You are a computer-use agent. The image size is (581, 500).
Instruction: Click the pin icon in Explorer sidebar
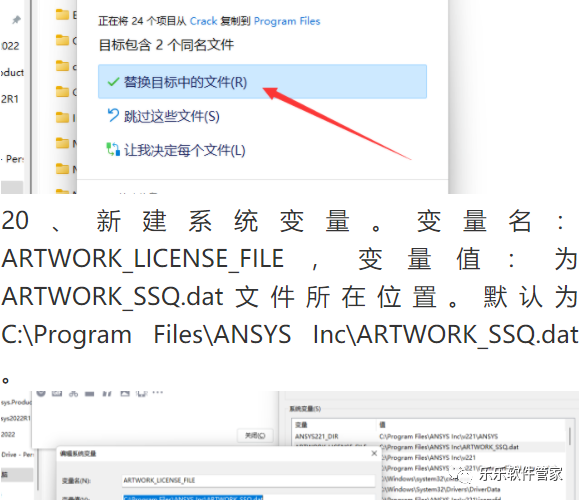coord(16,20)
